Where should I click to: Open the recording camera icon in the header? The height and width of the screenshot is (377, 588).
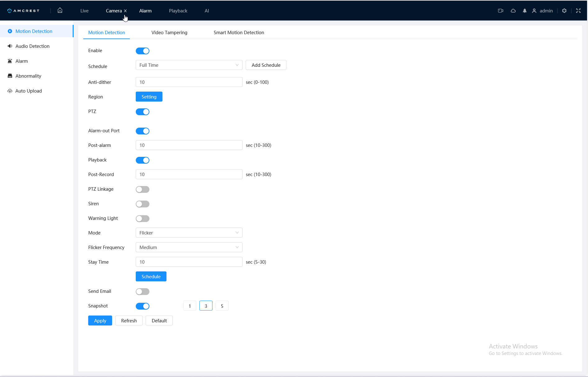[500, 11]
